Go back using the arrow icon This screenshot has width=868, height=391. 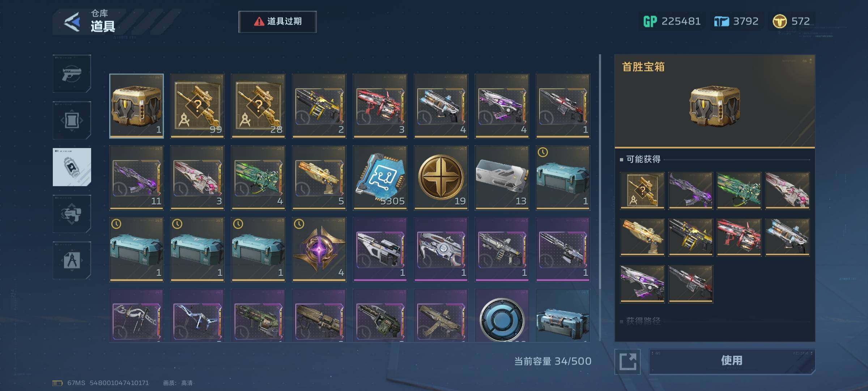(x=72, y=22)
